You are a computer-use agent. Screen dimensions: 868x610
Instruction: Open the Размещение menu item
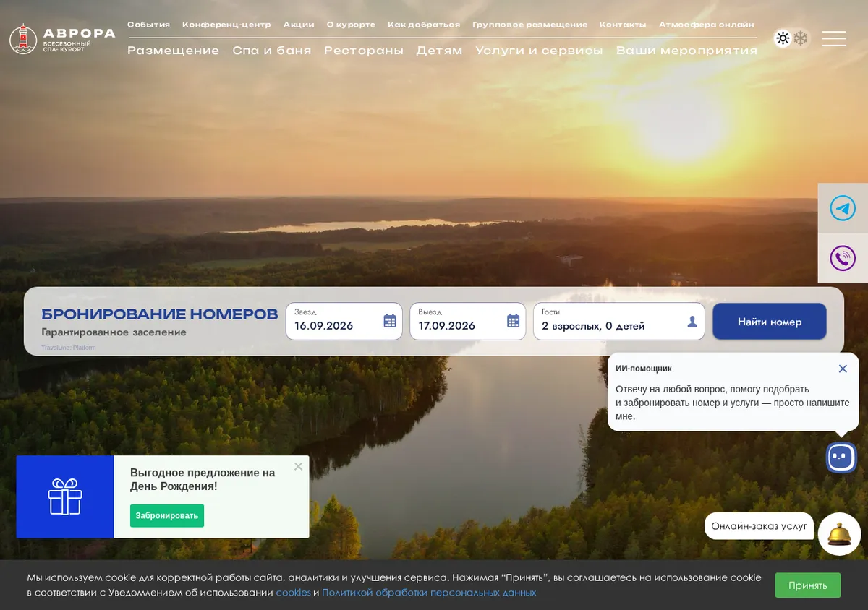click(x=173, y=51)
